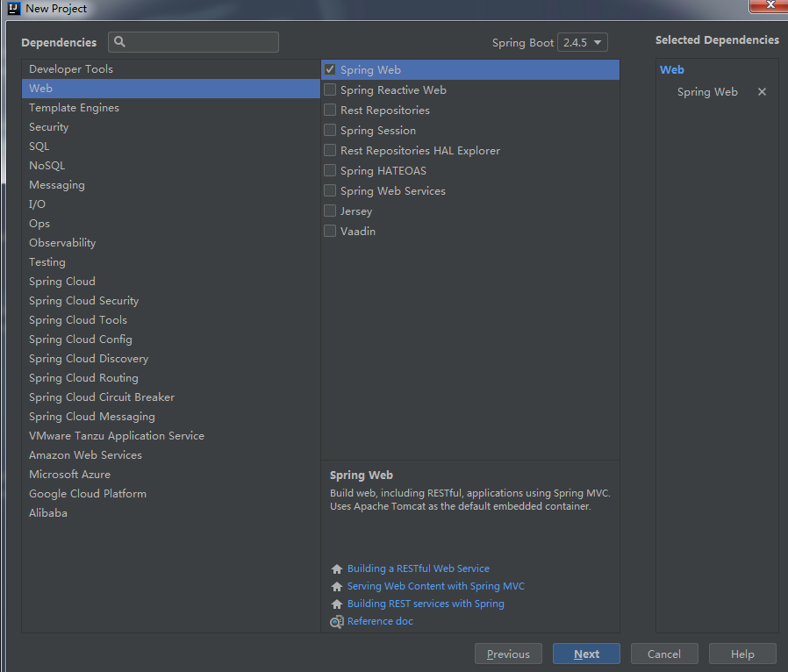Go back with the Previous button
Image resolution: width=788 pixels, height=672 pixels.
(x=508, y=654)
